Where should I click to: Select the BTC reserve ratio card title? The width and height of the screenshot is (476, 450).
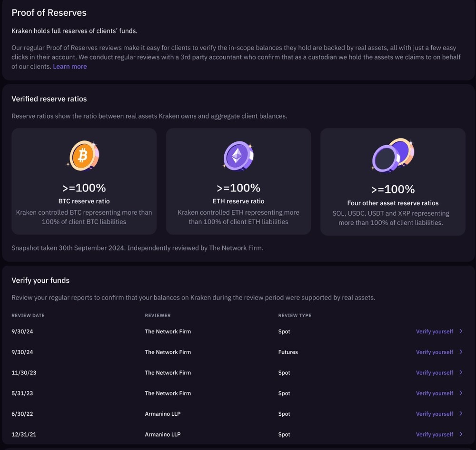click(84, 201)
